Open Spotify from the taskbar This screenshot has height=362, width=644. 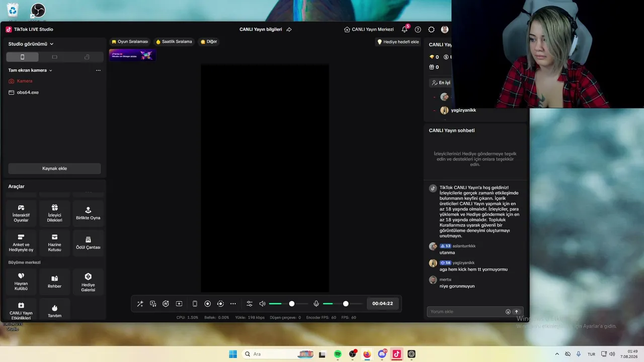pos(338,354)
